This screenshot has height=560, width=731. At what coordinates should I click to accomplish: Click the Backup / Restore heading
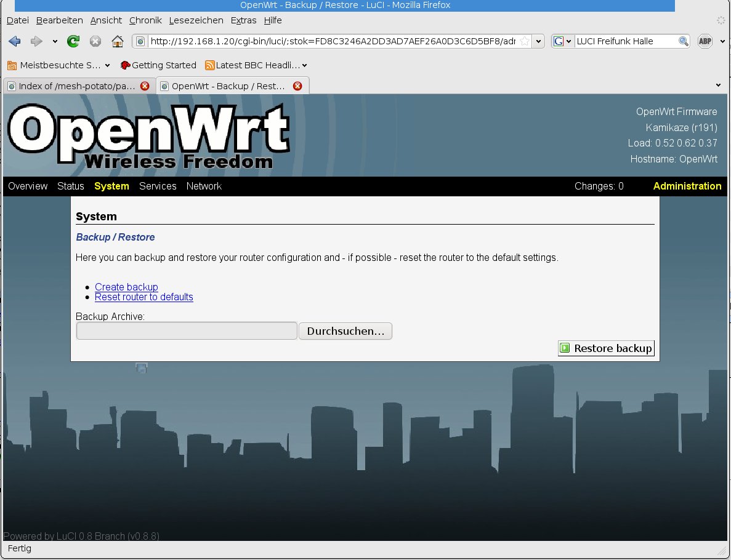[x=115, y=237]
